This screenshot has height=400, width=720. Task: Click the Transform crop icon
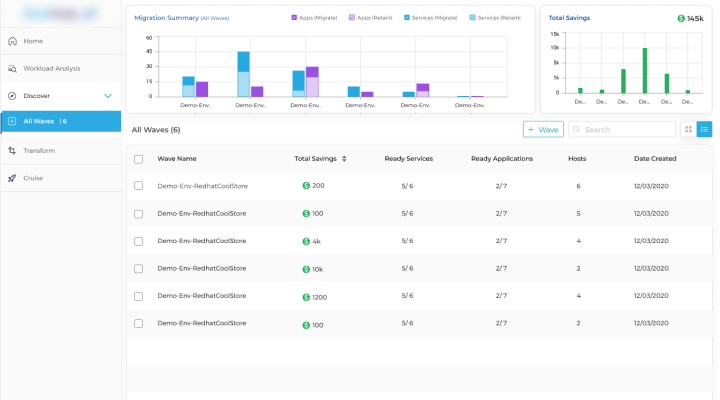tap(12, 151)
